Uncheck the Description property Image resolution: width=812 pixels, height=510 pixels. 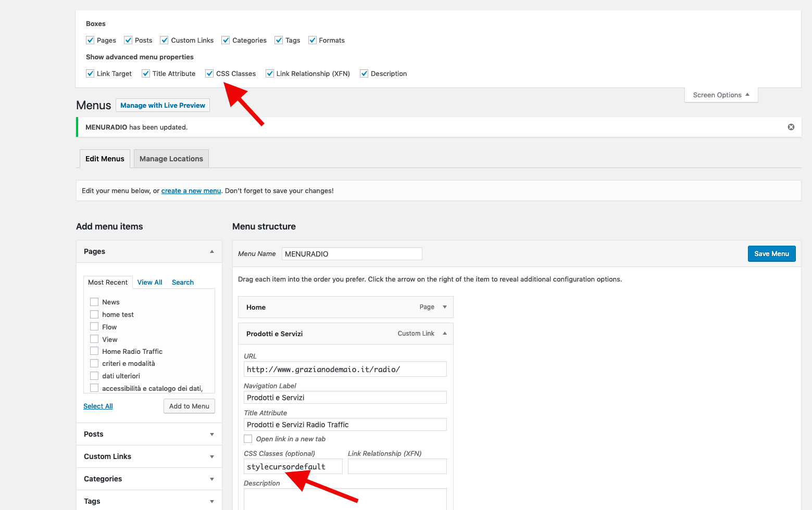[364, 73]
